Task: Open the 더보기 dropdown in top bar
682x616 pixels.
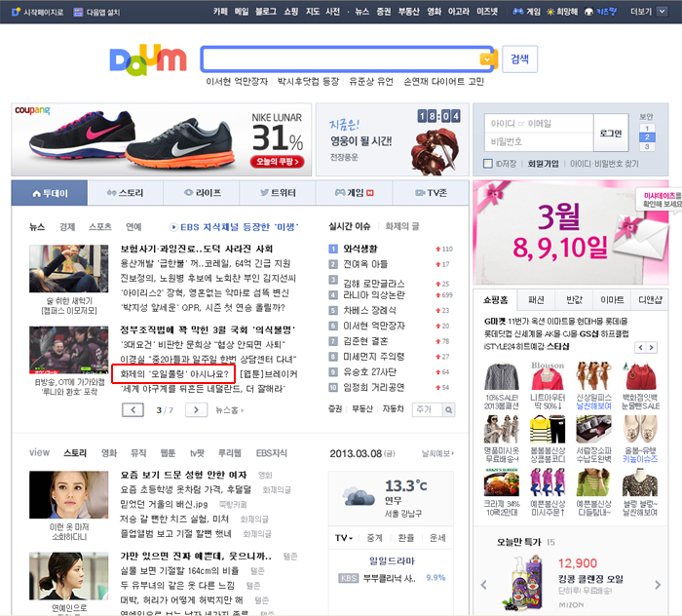Action: pyautogui.click(x=662, y=12)
